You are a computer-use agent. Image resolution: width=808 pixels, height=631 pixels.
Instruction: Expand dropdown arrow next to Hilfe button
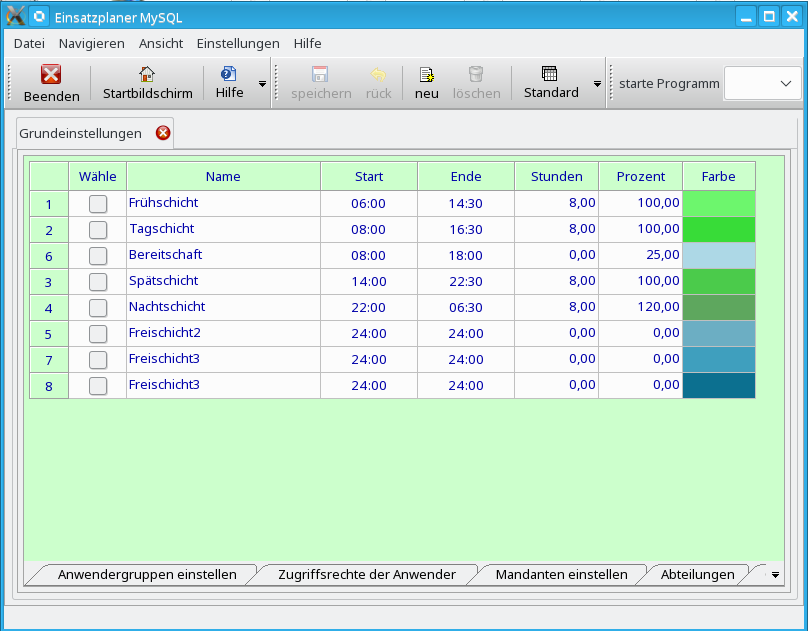tap(263, 84)
